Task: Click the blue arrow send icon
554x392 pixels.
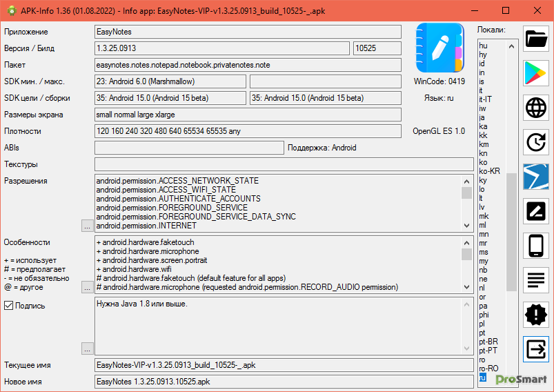Action: (536, 177)
